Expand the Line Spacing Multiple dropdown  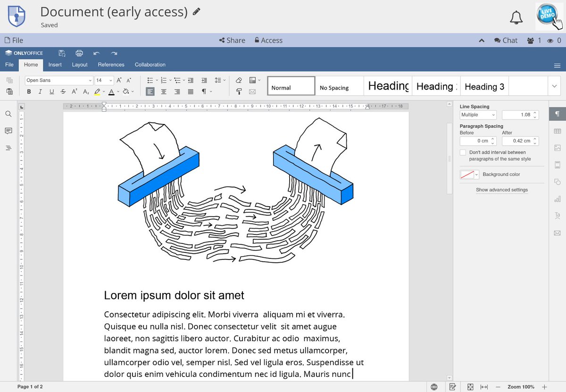[478, 115]
